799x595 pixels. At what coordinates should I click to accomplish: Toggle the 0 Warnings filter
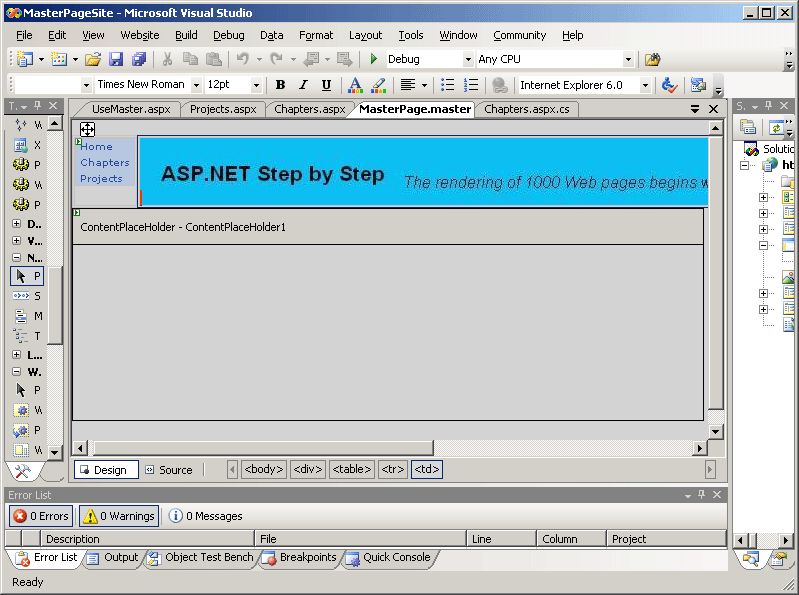(119, 516)
